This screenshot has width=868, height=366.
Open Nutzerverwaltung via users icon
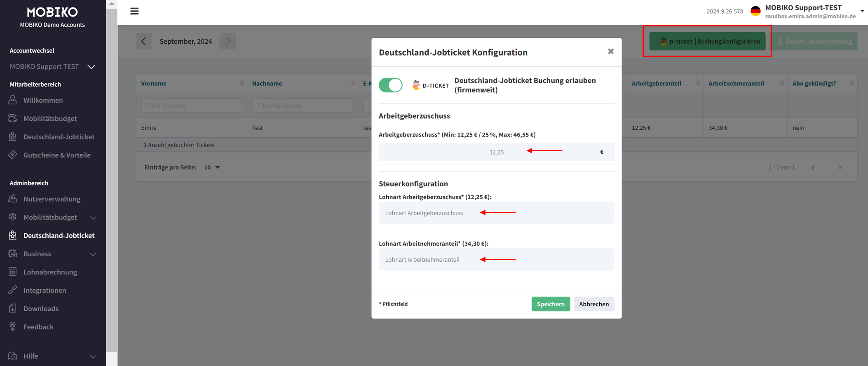[x=13, y=199]
